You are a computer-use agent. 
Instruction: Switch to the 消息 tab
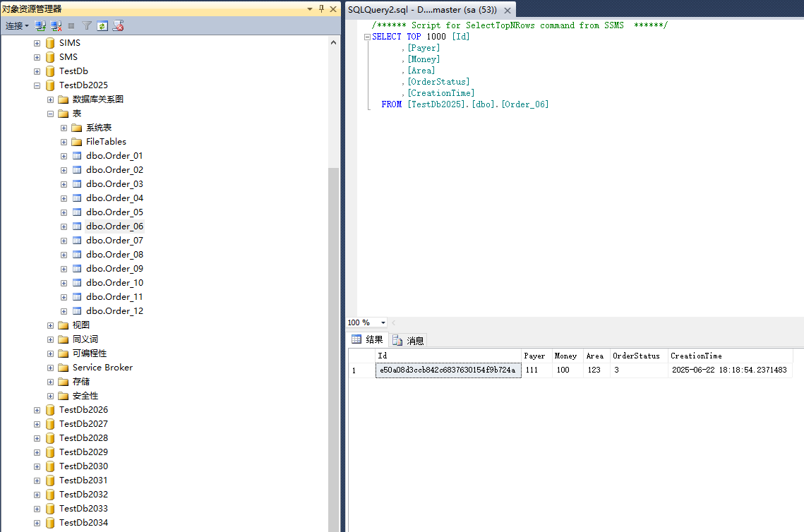pos(409,340)
